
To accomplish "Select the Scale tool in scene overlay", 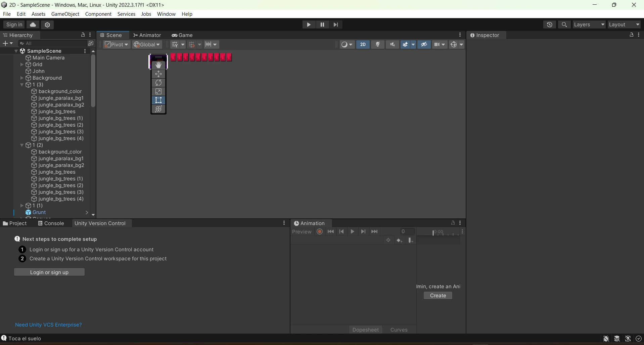I will pyautogui.click(x=158, y=91).
